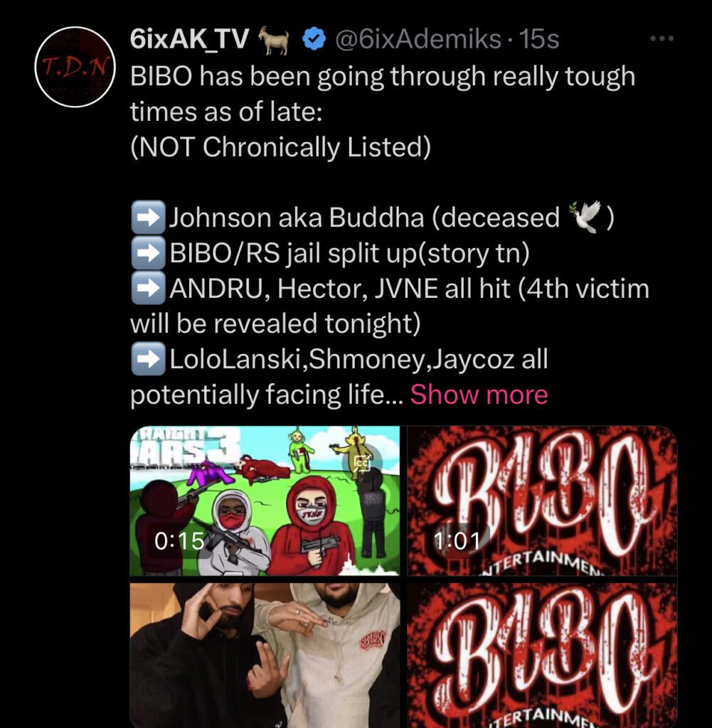Play the 0:15 cartoon video thumbnail
Image resolution: width=712 pixels, height=728 pixels.
265,501
